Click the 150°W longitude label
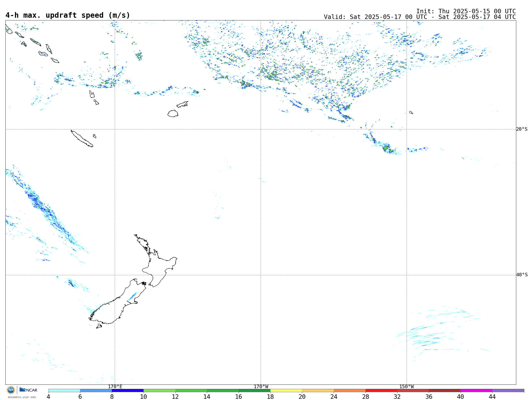Viewport: 532px width, 400px height. 406,387
